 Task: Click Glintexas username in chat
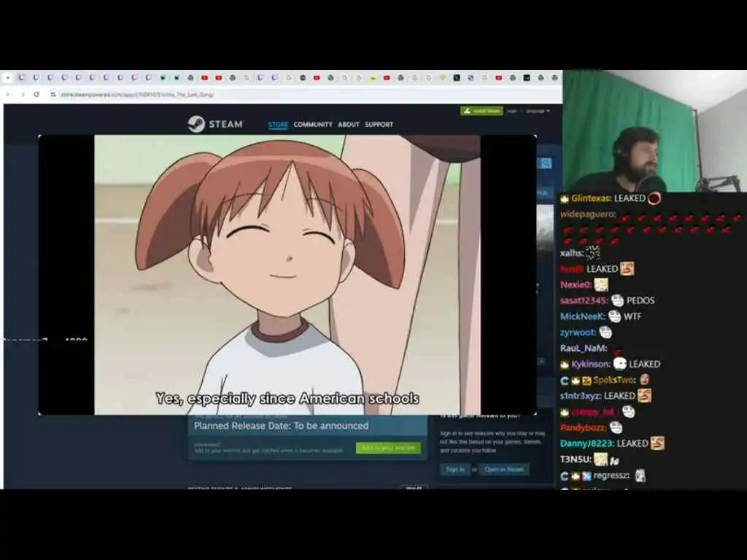pyautogui.click(x=591, y=198)
